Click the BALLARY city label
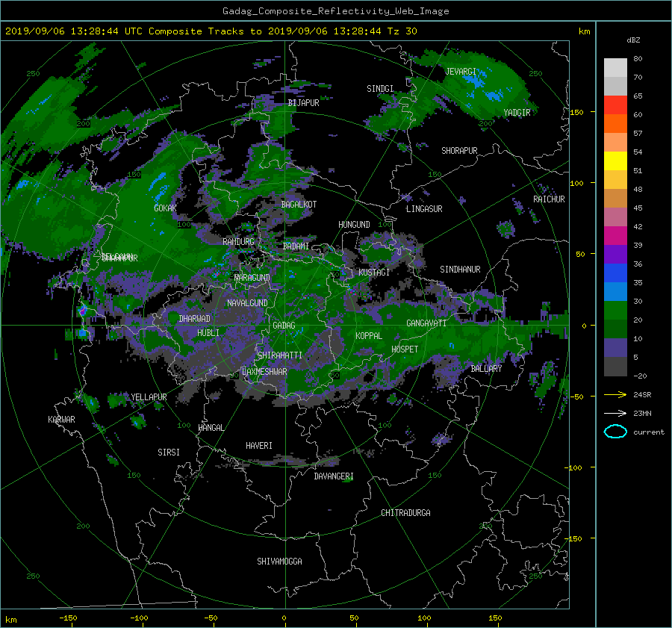Viewport: 672px width, 628px height. 486,368
